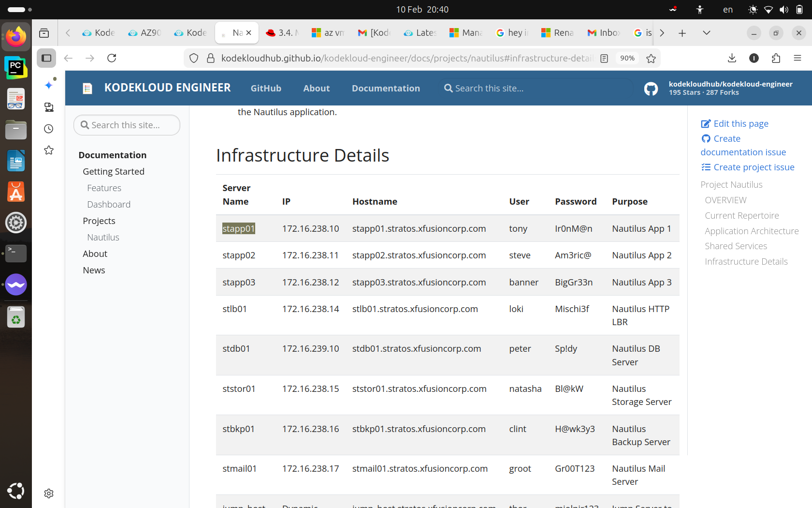Viewport: 812px width, 508px height.
Task: Click the 'natasha' user cell
Action: click(x=525, y=389)
